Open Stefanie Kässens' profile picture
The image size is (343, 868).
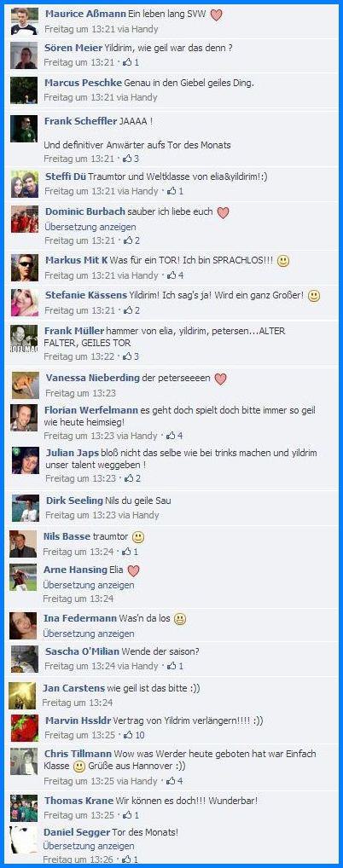tap(25, 302)
